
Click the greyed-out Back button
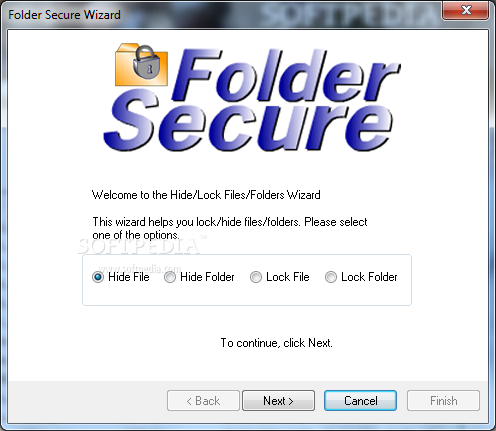(203, 400)
